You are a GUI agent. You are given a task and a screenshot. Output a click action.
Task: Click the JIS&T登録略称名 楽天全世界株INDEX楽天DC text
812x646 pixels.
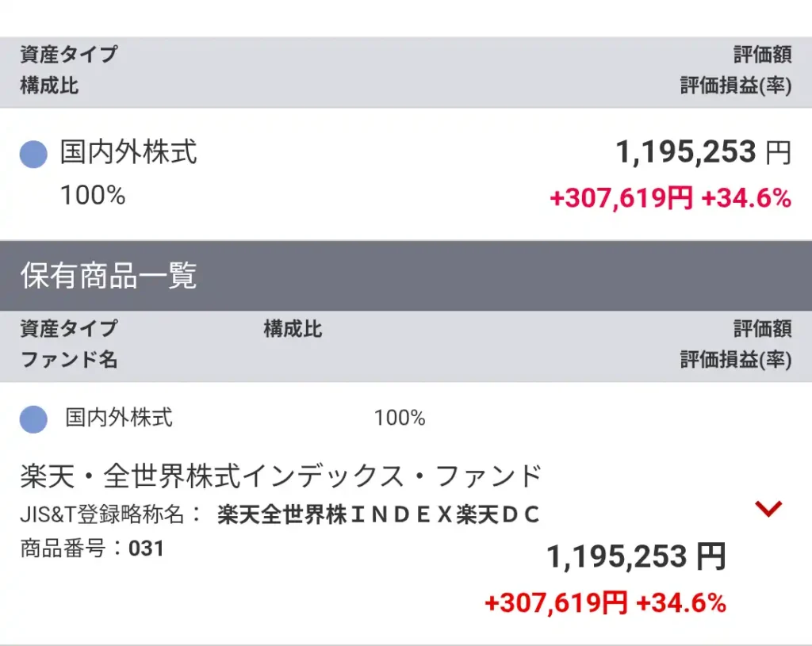pyautogui.click(x=280, y=514)
